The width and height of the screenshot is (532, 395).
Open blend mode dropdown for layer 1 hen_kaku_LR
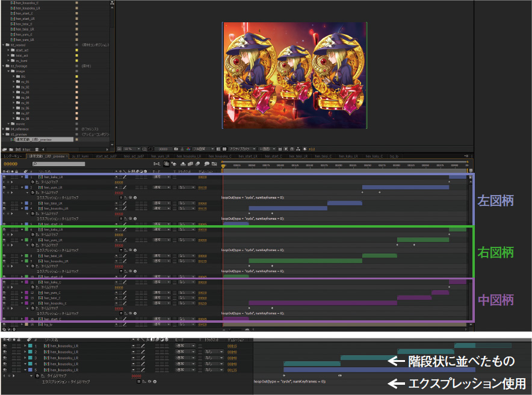click(161, 177)
